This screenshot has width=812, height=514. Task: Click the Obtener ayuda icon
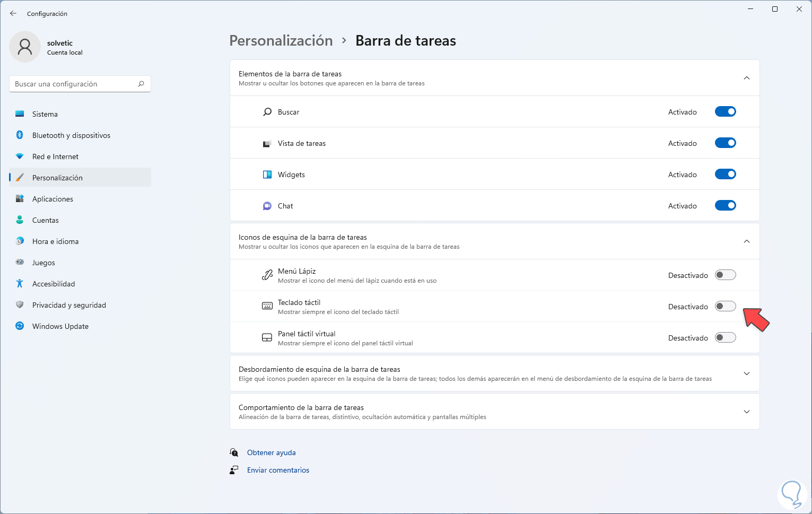[x=234, y=452]
